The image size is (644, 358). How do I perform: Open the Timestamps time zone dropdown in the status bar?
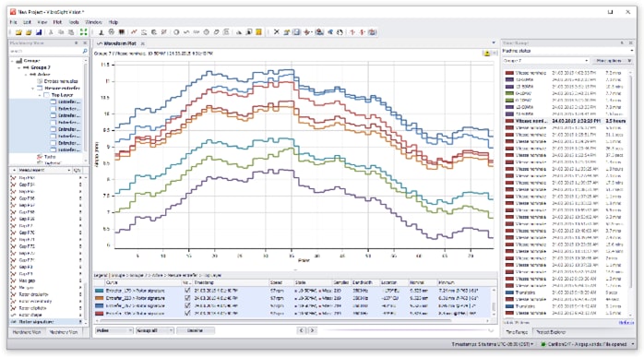(x=493, y=344)
